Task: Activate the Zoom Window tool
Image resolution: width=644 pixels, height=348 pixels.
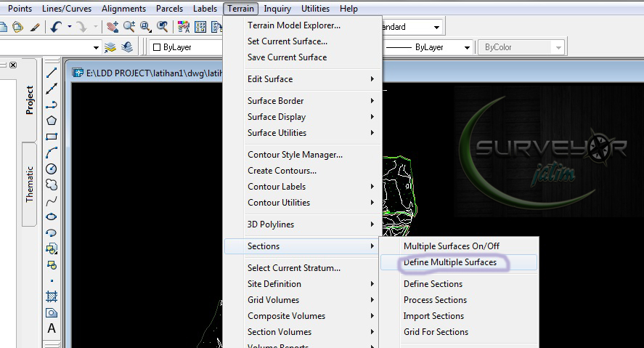Action: (145, 27)
